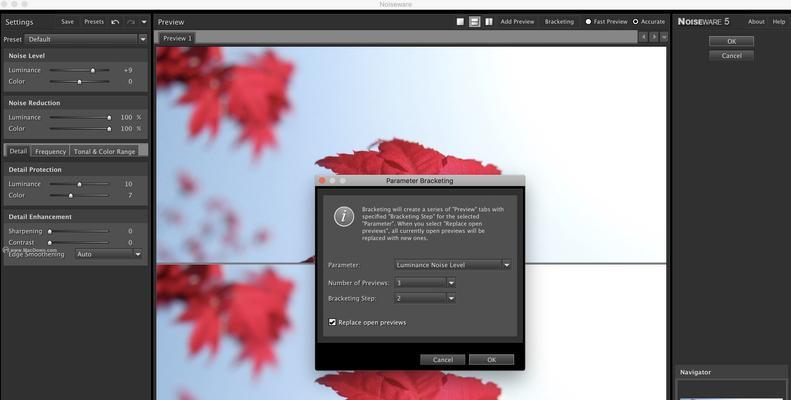Select vertical split preview icon
The height and width of the screenshot is (400, 791).
coord(488,22)
